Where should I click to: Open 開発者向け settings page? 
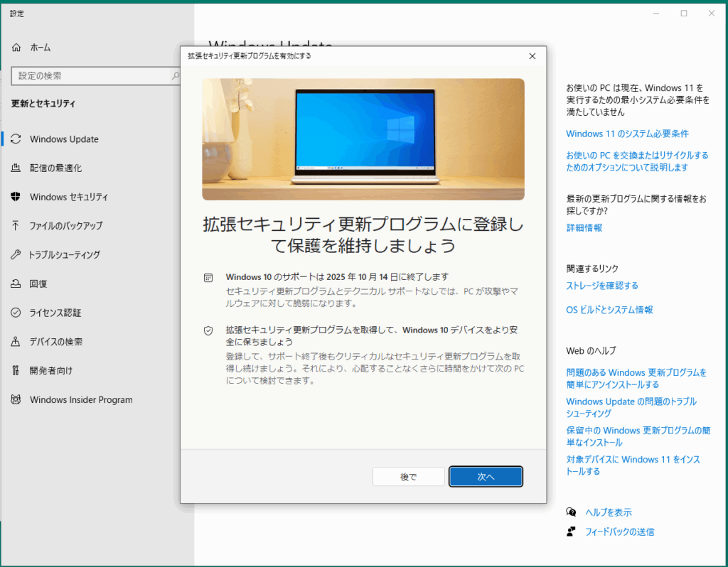pyautogui.click(x=51, y=370)
